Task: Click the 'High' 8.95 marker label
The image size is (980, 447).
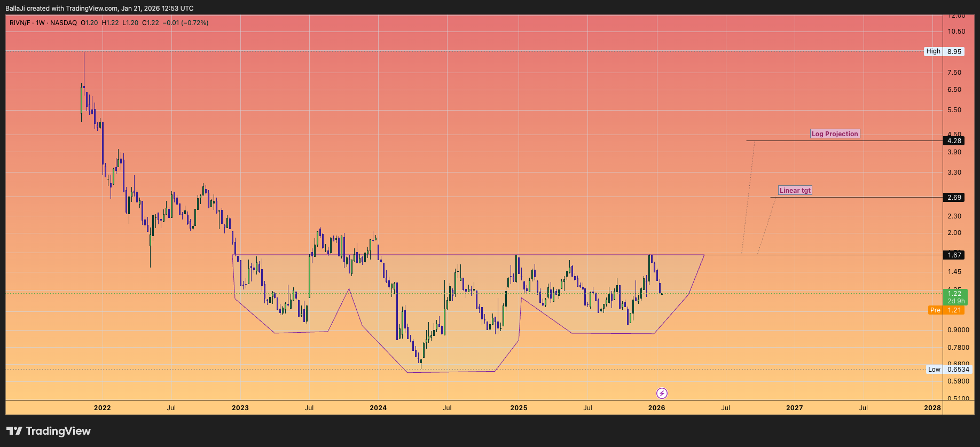Action: click(944, 52)
